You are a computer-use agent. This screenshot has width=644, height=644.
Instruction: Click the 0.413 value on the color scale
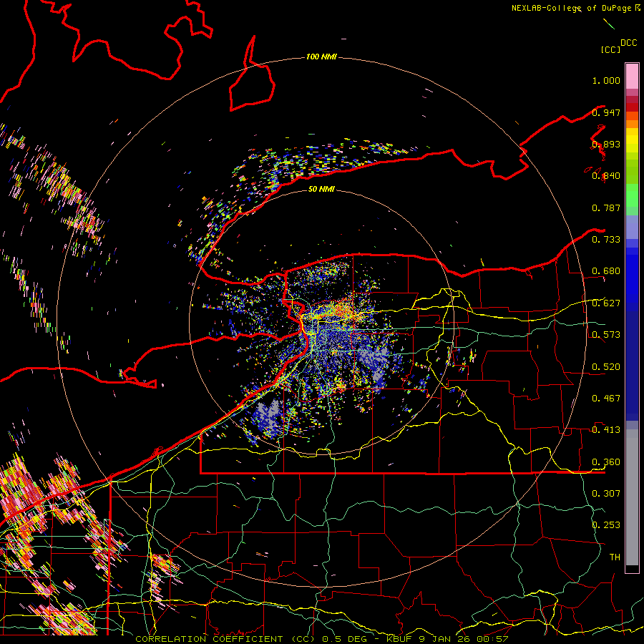point(606,430)
